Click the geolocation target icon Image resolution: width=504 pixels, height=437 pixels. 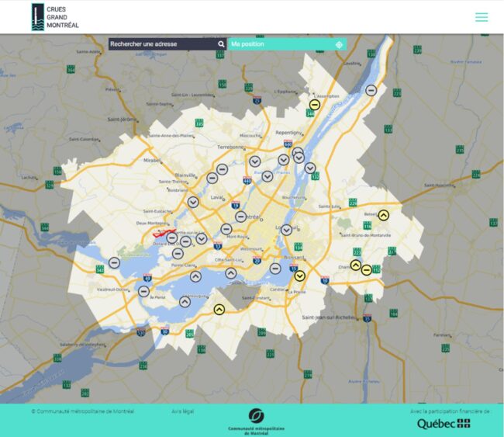point(339,44)
